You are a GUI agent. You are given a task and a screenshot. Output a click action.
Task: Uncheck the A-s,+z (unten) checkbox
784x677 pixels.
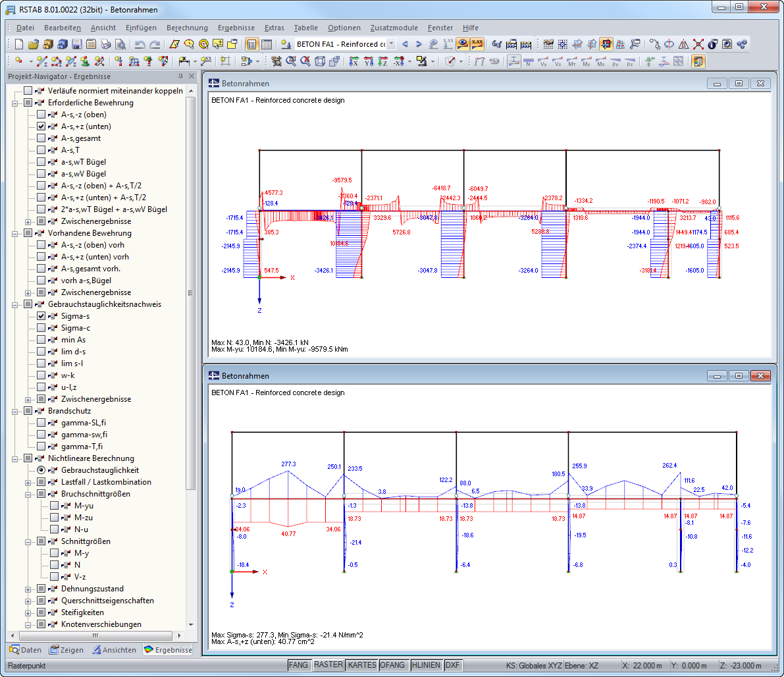click(41, 126)
